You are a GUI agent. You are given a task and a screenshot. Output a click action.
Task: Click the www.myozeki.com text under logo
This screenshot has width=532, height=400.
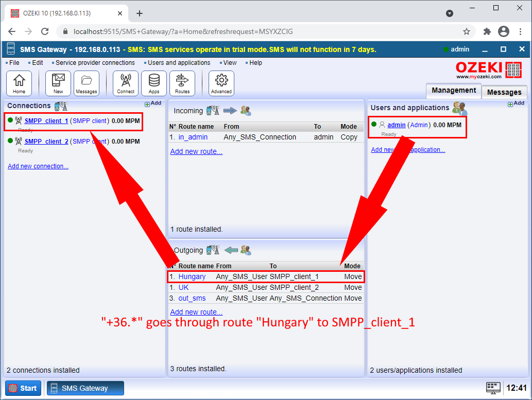pos(479,77)
